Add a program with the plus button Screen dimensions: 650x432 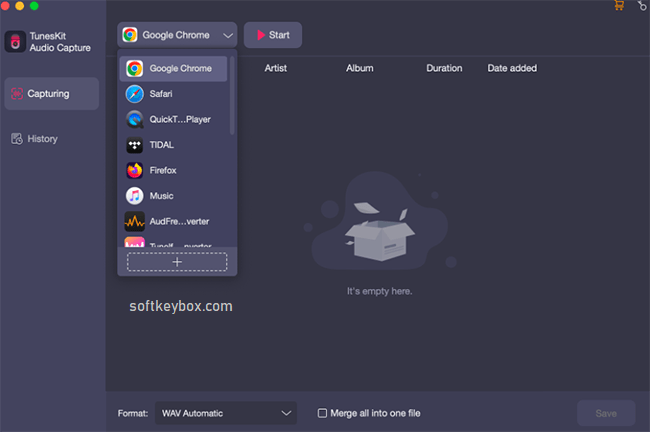click(x=177, y=262)
